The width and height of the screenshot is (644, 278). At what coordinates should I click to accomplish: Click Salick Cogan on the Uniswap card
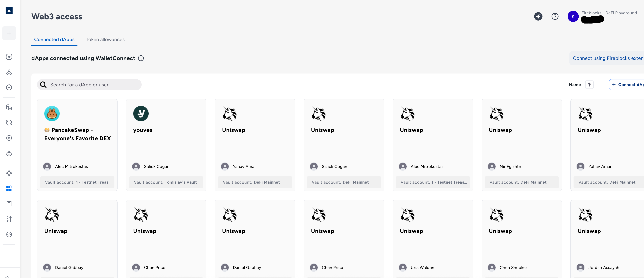click(x=334, y=167)
